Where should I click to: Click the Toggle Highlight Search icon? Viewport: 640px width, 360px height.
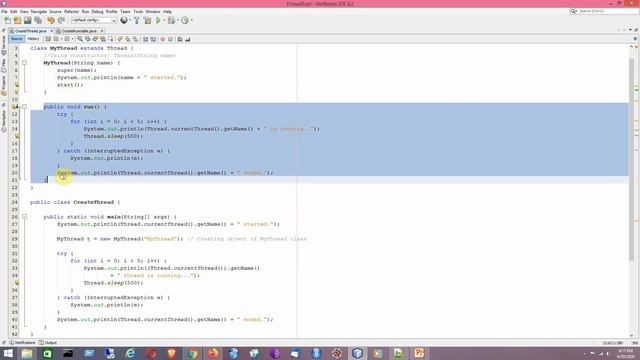click(x=103, y=39)
